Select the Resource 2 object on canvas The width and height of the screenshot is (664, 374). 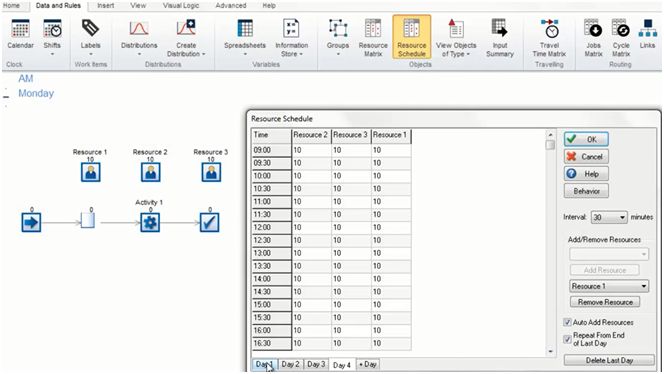(x=151, y=172)
